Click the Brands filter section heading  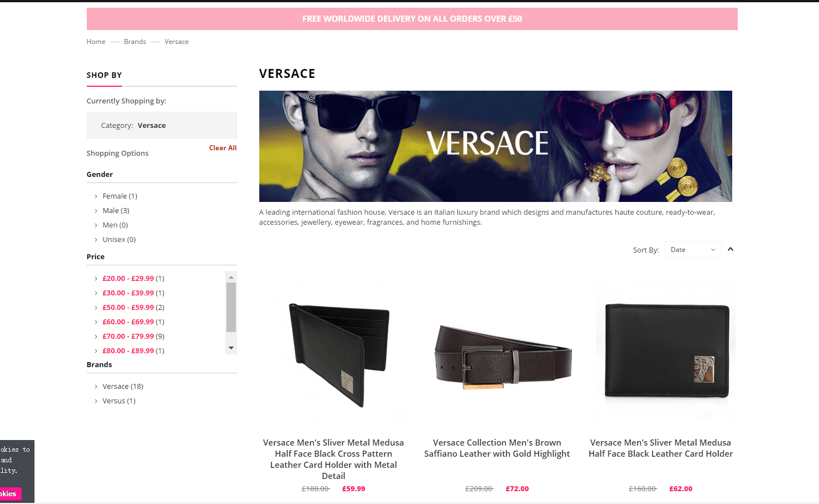click(x=100, y=365)
